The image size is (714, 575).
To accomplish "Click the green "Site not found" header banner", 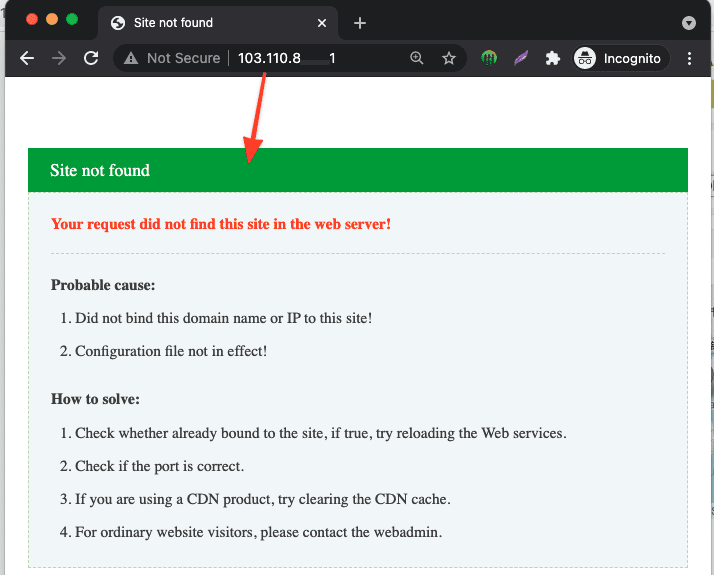I will (x=358, y=170).
